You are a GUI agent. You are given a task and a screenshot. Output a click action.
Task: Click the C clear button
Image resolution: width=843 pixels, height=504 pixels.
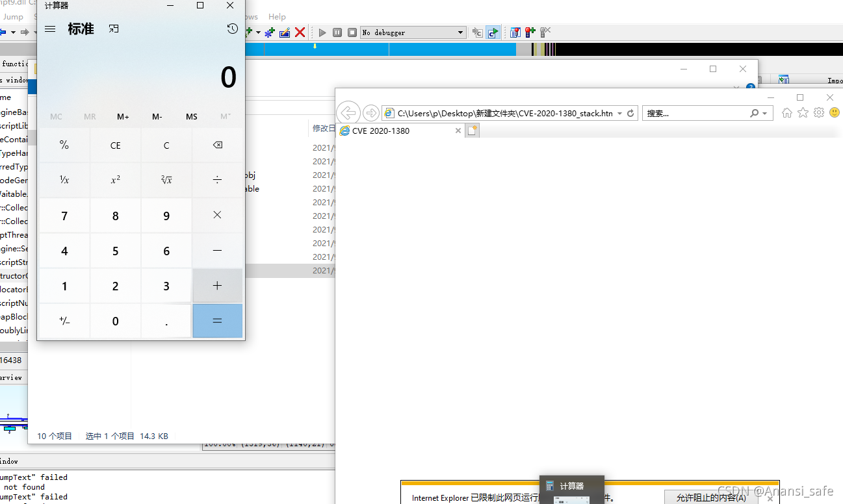(166, 145)
